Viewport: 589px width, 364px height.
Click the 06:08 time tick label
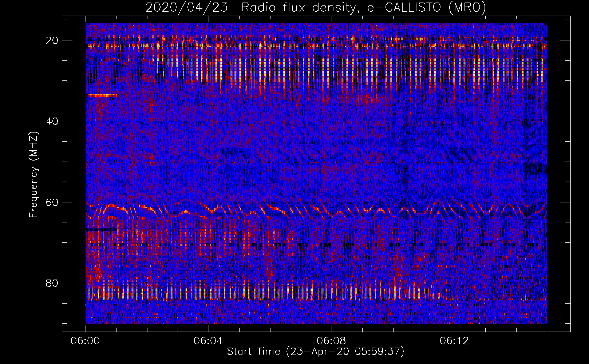[x=331, y=341]
